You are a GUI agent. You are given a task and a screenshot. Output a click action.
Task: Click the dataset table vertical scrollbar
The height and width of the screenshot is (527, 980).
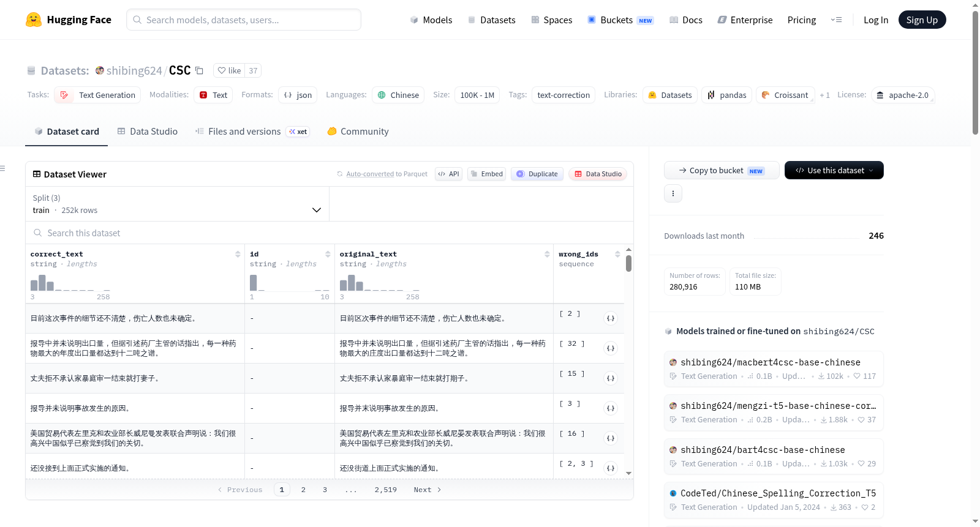pos(628,263)
